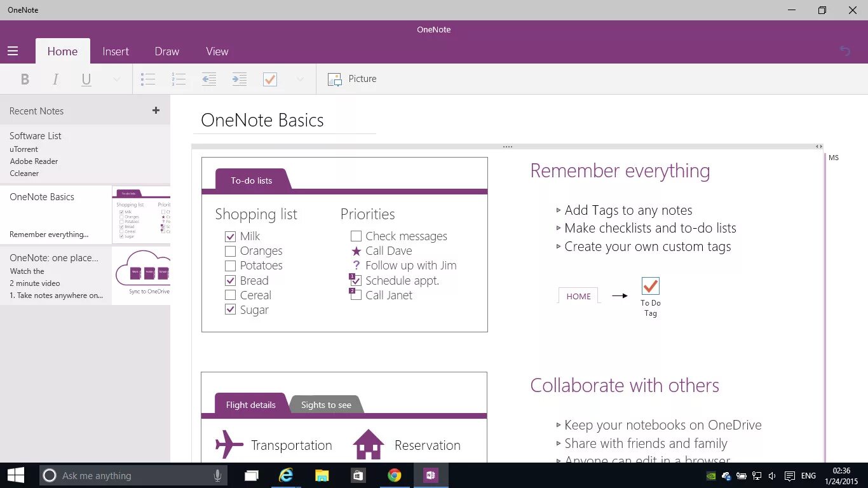The image size is (868, 488).
Task: Click the microphone icon in search box
Action: pos(217,475)
